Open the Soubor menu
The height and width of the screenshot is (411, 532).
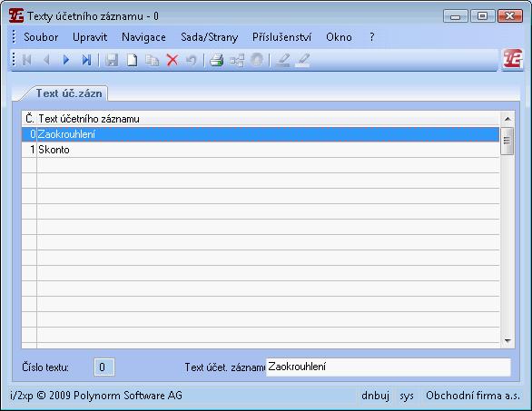[x=41, y=37]
